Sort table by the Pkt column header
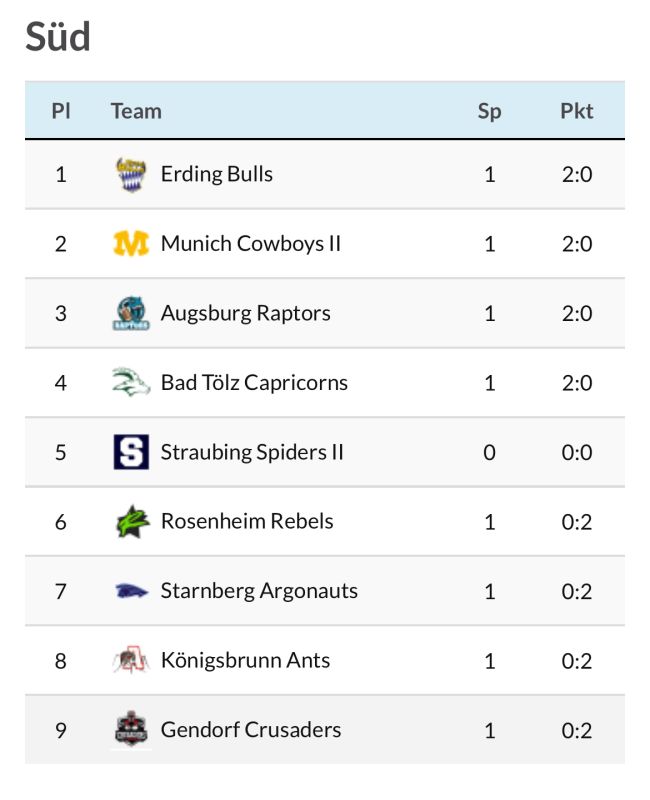 pyautogui.click(x=577, y=111)
